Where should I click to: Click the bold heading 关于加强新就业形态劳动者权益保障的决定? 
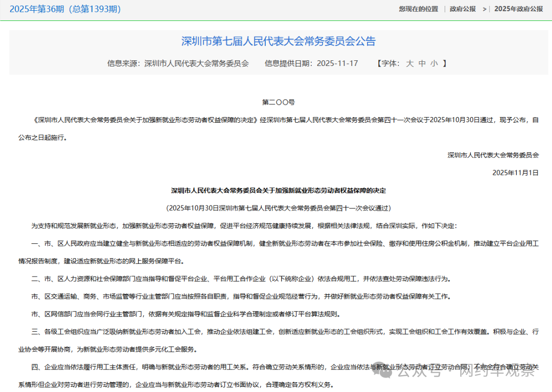(x=279, y=191)
